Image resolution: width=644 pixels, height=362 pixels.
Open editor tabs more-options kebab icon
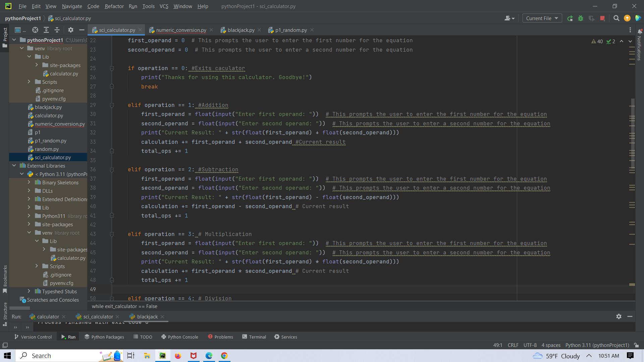(630, 30)
